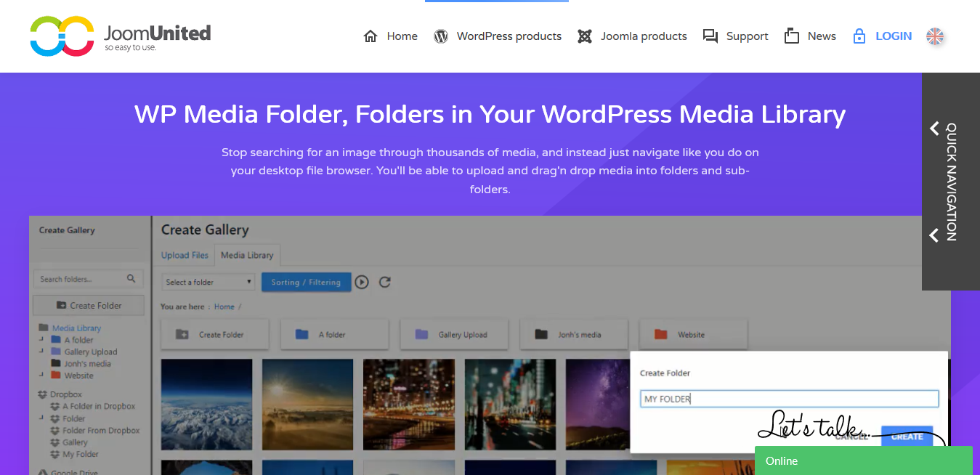Select Media Library in the folder tree

pos(76,328)
